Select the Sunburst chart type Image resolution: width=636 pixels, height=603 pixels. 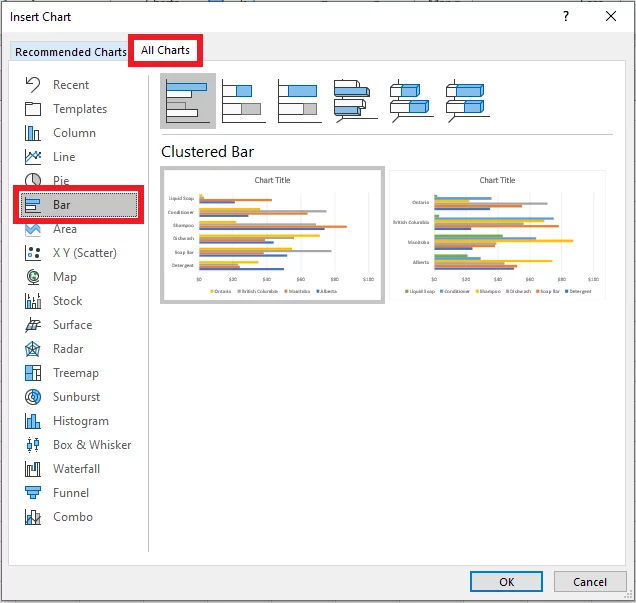[x=76, y=397]
